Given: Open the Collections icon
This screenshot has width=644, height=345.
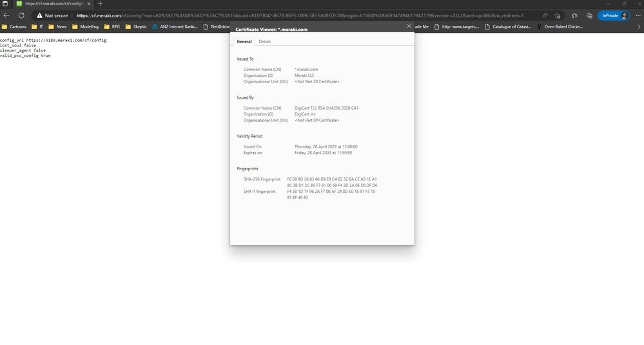Looking at the screenshot, I should 589,15.
